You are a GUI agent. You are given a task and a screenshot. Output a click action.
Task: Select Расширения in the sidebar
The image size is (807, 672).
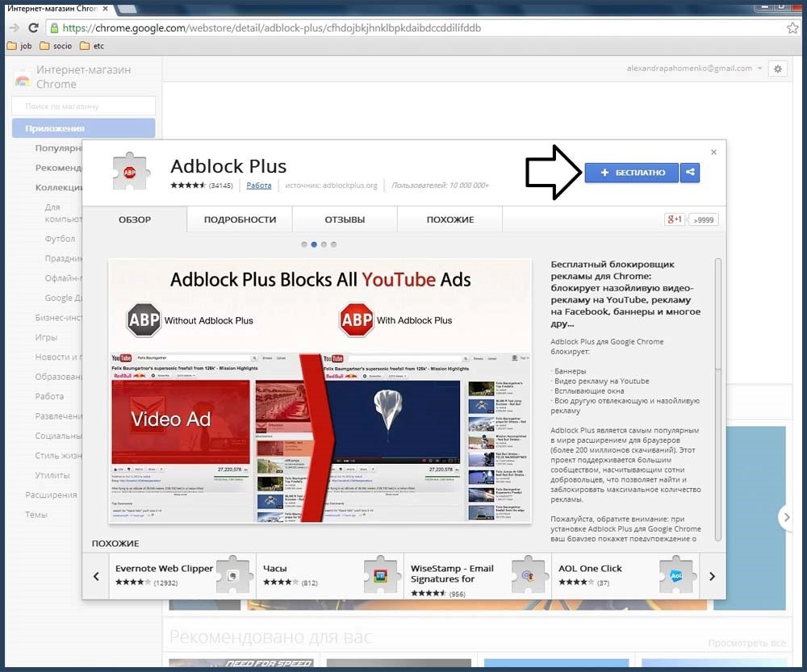(51, 495)
